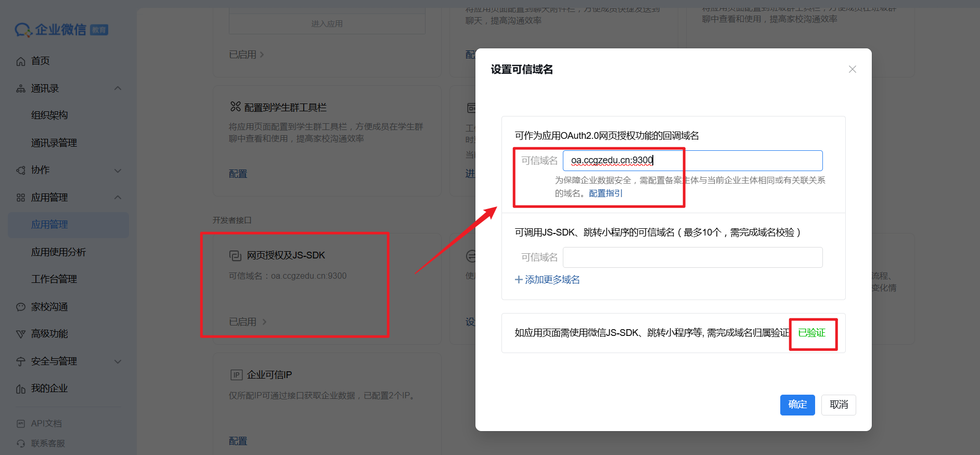The height and width of the screenshot is (455, 980).
Task: Click the share icon beside 协作
Action: pos(21,170)
